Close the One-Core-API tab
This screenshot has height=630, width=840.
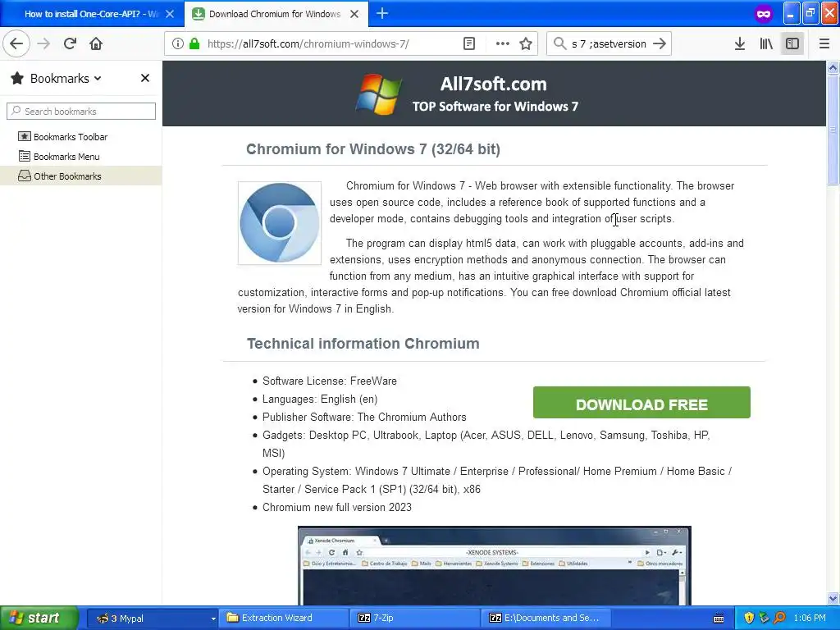point(170,14)
